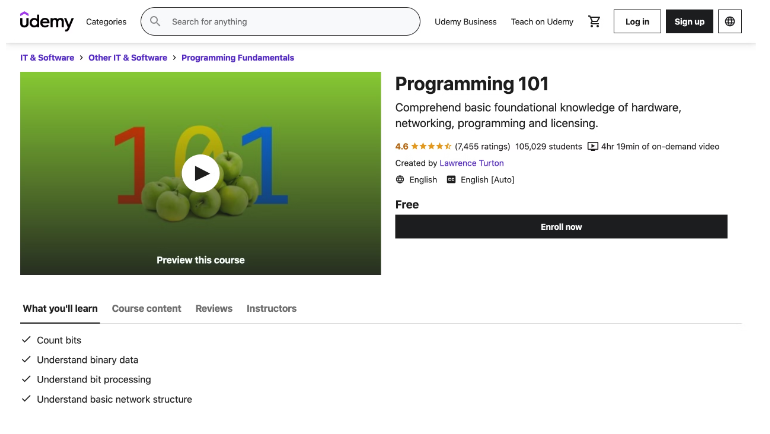Viewport: 770px width, 434px height.
Task: Switch to the Course content tab
Action: coord(146,308)
